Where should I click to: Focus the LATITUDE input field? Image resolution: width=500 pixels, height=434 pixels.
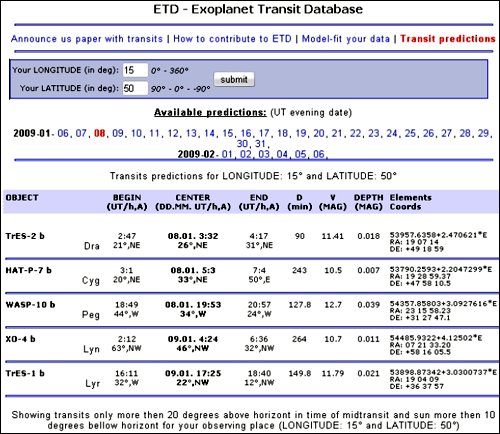(x=135, y=88)
